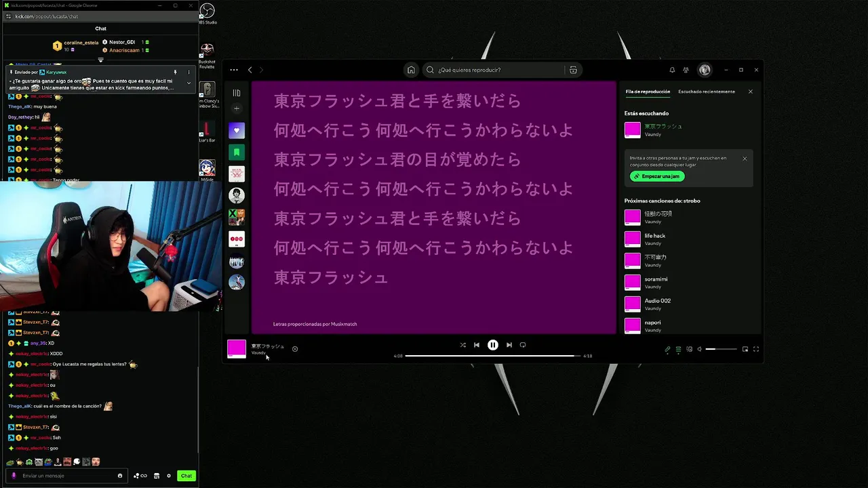This screenshot has width=868, height=488.
Task: Open pinned message three-dot options
Action: (189, 72)
